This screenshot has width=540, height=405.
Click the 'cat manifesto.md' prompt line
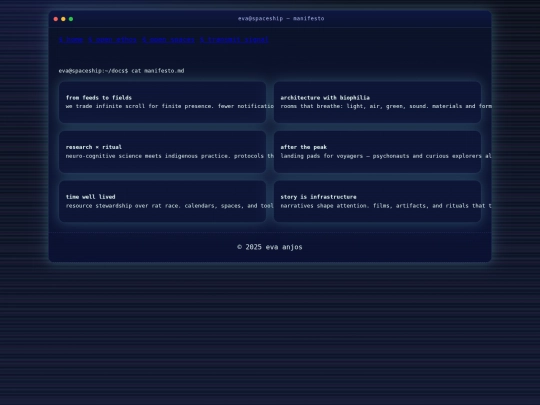[121, 71]
